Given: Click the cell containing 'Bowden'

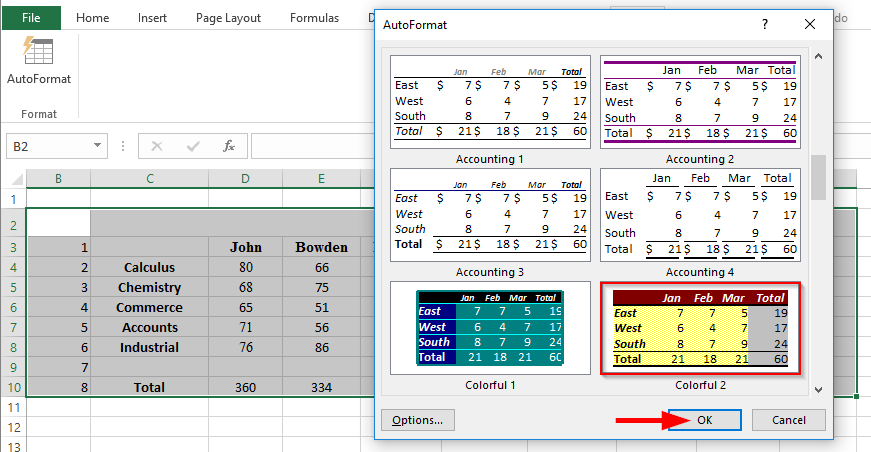Looking at the screenshot, I should click(x=321, y=247).
